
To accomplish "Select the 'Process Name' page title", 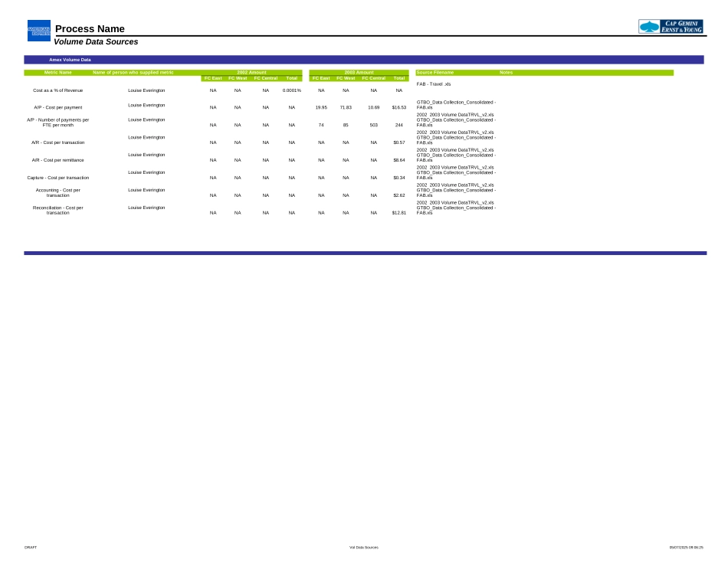I will pos(90,29).
